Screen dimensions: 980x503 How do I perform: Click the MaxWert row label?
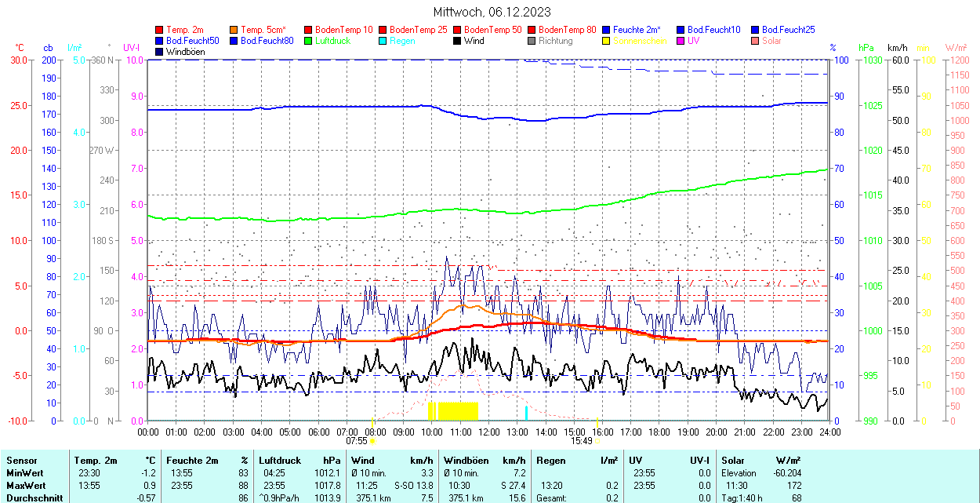(25, 486)
